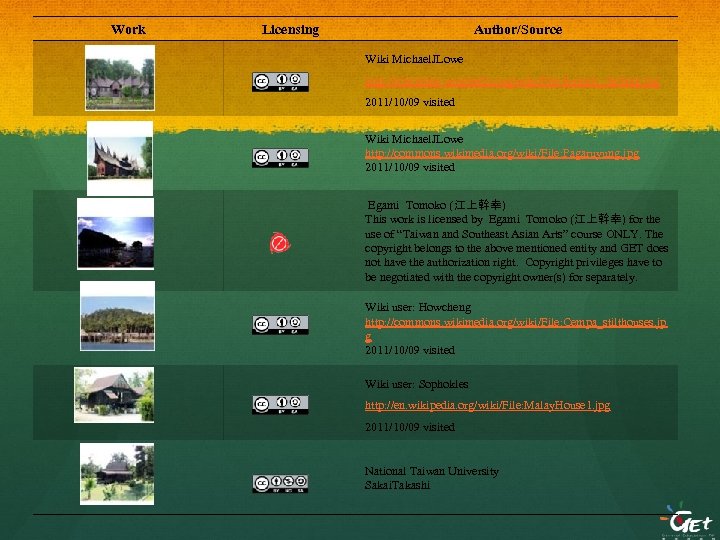Select the dark silhouette house thumbnail in the Egami Tomoko row
Screen dimensions: 720x540
[x=116, y=234]
